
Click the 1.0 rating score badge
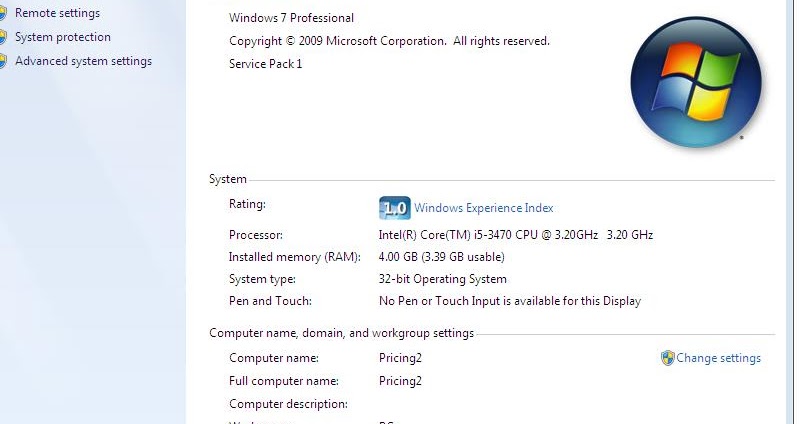click(395, 208)
